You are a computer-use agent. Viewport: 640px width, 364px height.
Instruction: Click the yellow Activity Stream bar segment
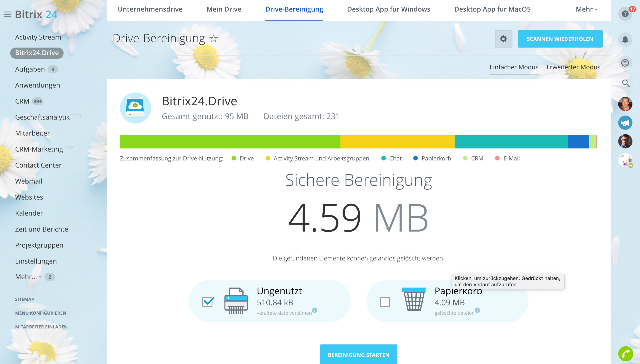[397, 142]
